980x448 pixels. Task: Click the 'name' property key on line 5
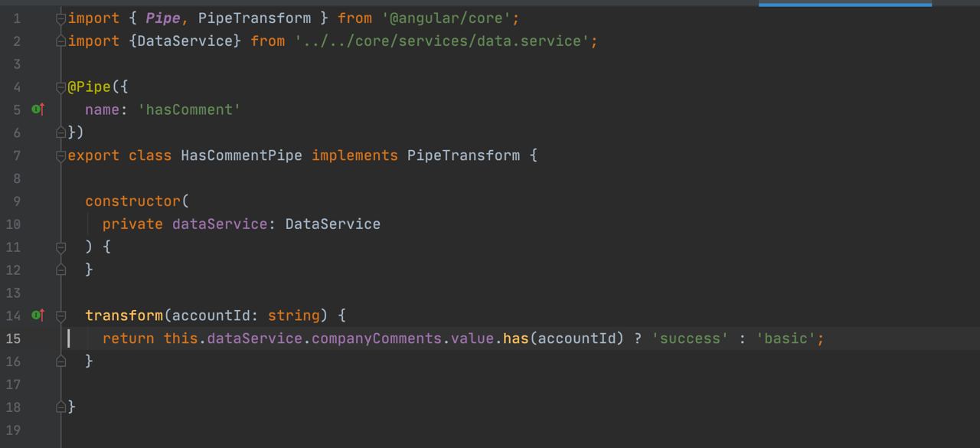point(102,110)
